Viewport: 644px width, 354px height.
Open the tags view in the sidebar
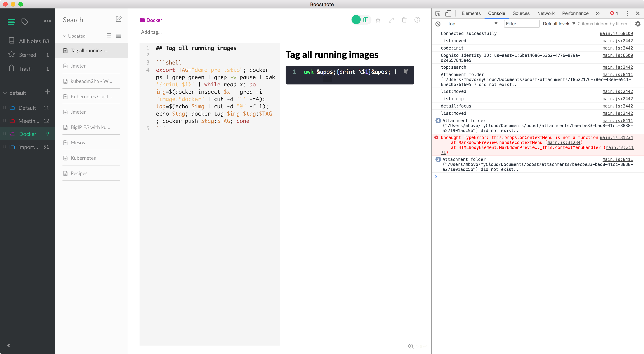(25, 22)
